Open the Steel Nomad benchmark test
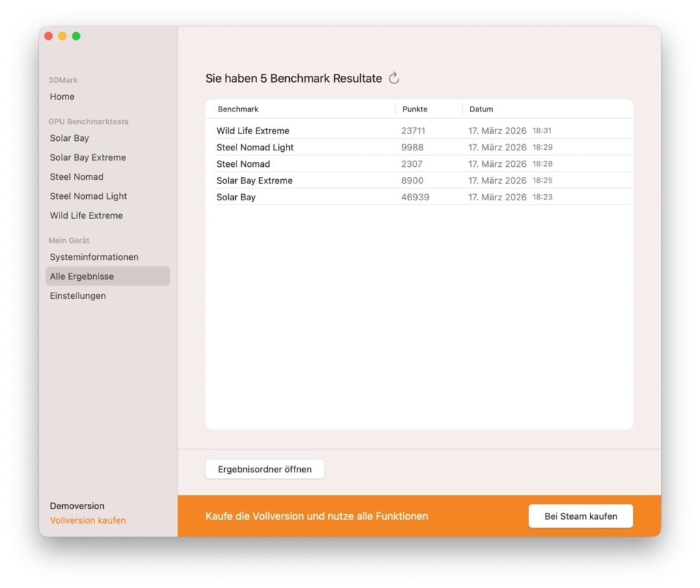The height and width of the screenshot is (588, 700). coord(76,176)
